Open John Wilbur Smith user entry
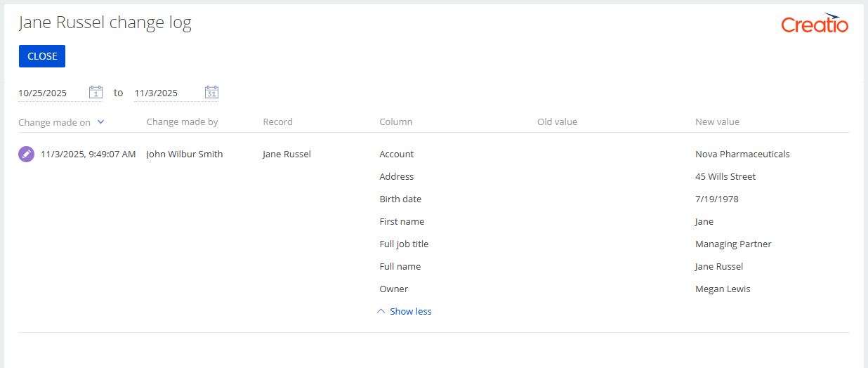The image size is (868, 368). tap(184, 154)
